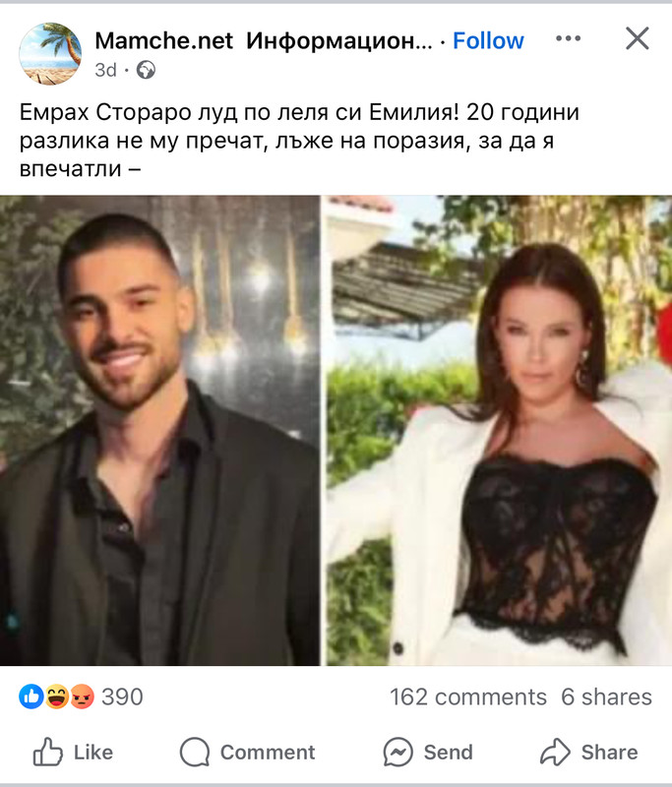View the 162 comments
672x787 pixels.
pyautogui.click(x=468, y=696)
